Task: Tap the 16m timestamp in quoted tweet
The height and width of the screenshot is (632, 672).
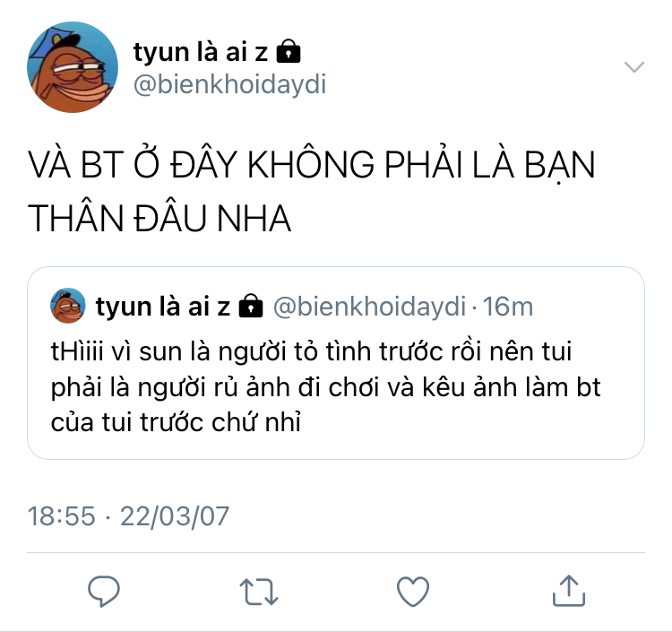Action: coord(508,307)
